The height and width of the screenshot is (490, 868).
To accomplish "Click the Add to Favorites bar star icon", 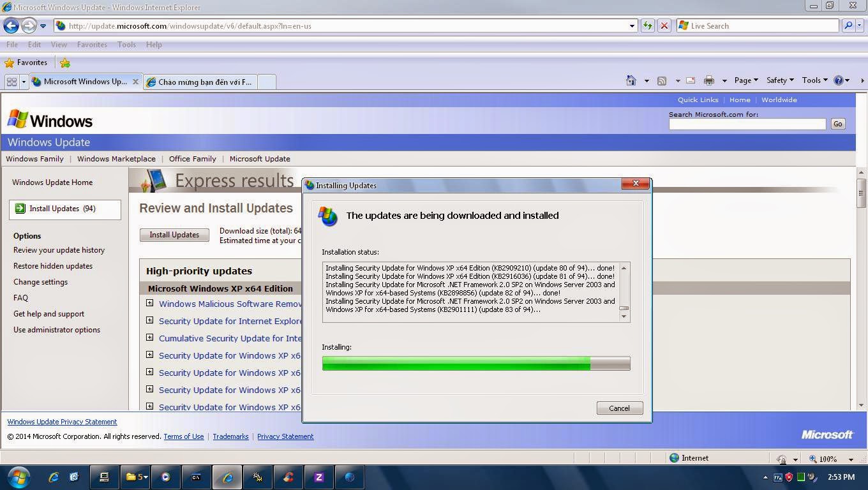I will (x=64, y=63).
